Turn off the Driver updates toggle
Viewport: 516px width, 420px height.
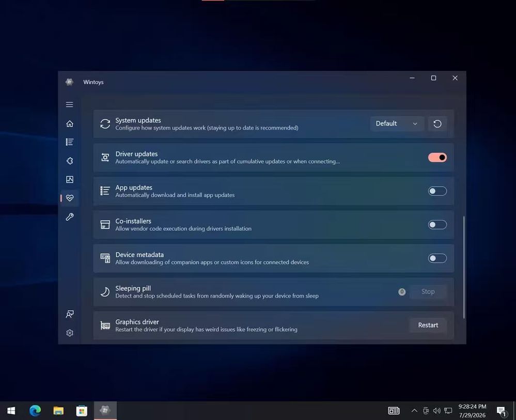437,158
